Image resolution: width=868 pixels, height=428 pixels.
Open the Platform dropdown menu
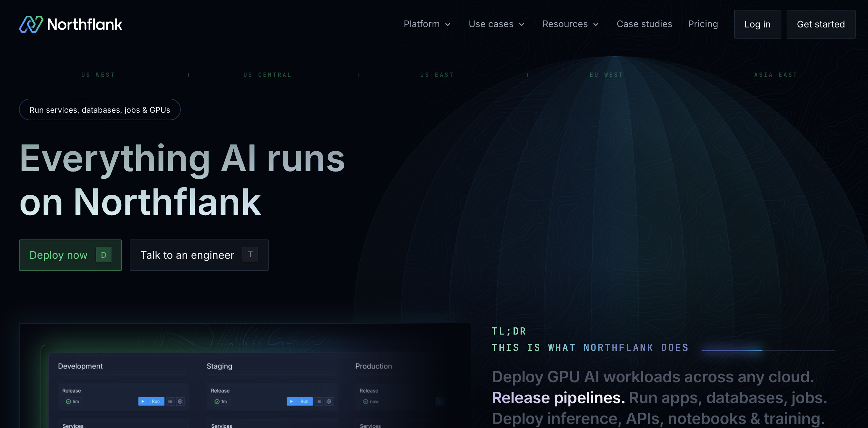tap(427, 24)
